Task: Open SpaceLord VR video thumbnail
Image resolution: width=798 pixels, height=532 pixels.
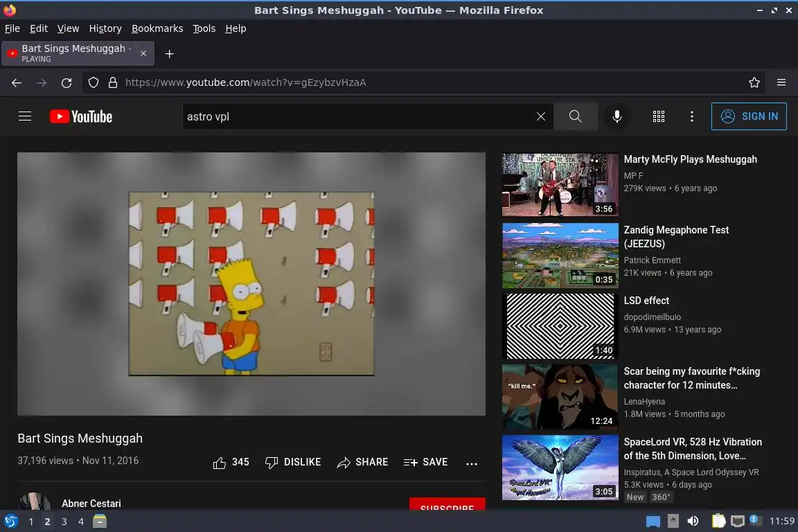Action: click(x=560, y=468)
